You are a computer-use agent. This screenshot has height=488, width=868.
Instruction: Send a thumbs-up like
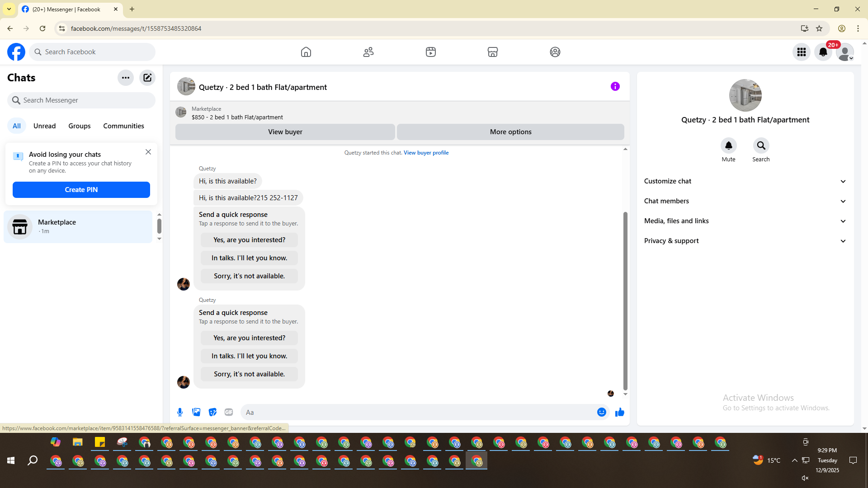tap(619, 412)
